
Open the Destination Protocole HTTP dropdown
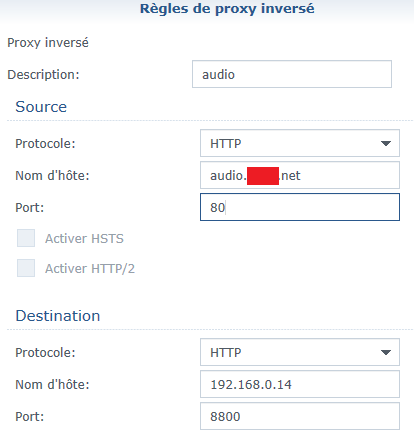point(300,352)
